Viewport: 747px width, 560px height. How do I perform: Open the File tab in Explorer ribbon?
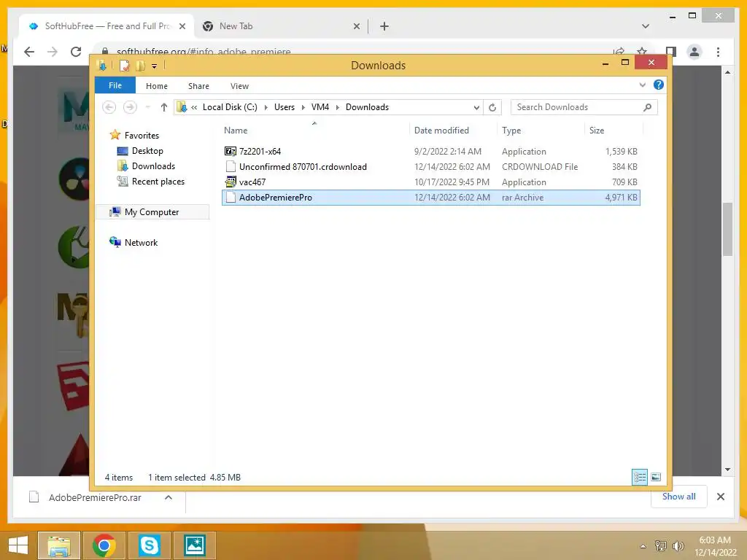(115, 86)
